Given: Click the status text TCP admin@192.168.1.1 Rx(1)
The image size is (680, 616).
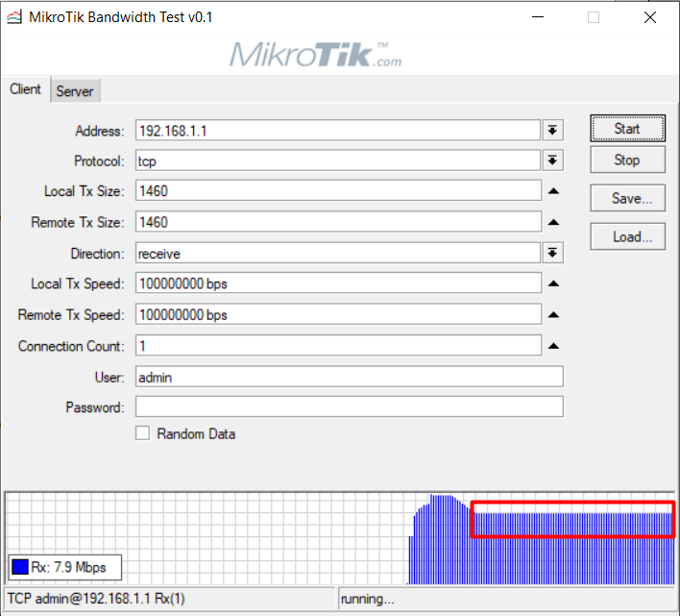Looking at the screenshot, I should point(96,599).
